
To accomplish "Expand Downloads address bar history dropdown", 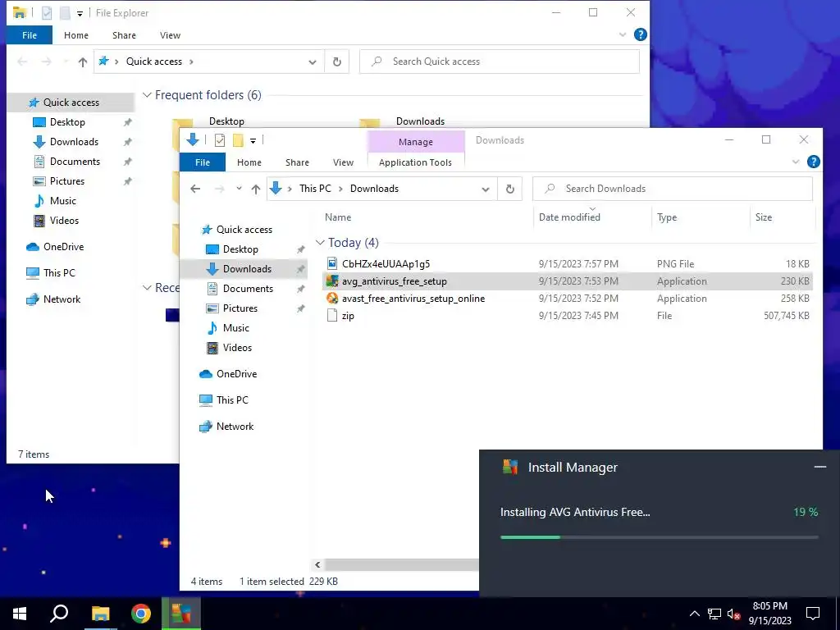I will [486, 189].
